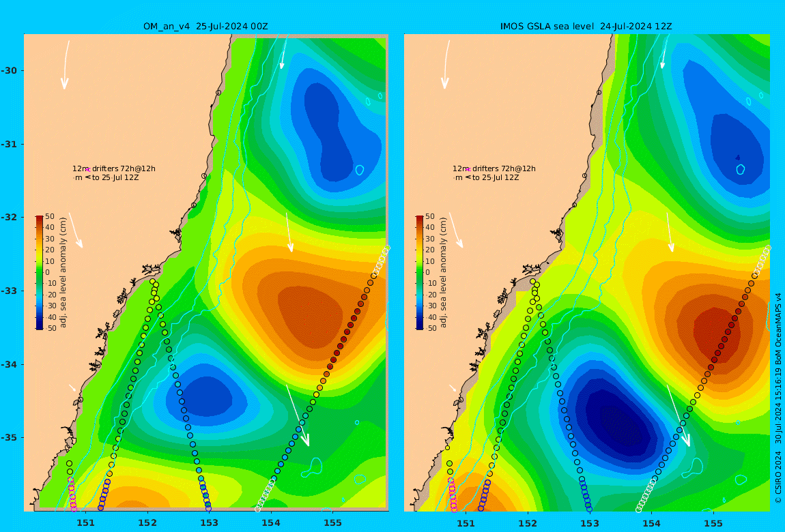Click the left map title "OM_an_v4 25-Jul-2024 00Z"

tap(205, 27)
